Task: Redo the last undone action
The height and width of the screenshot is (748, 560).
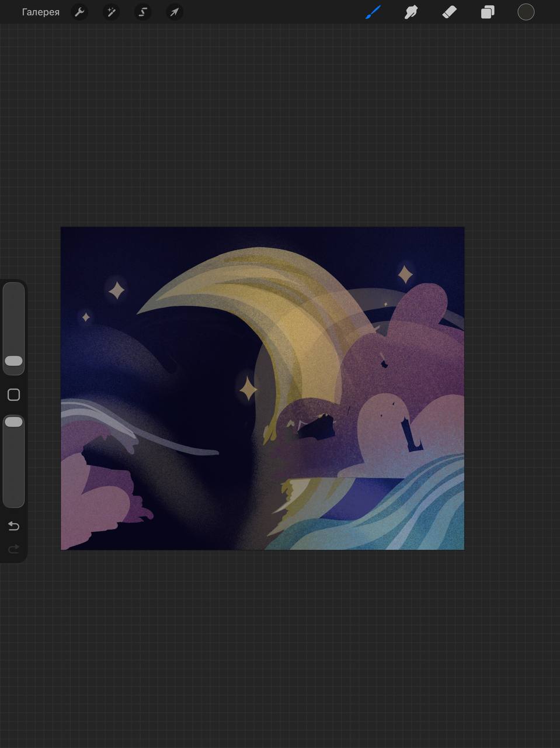Action: [13, 549]
